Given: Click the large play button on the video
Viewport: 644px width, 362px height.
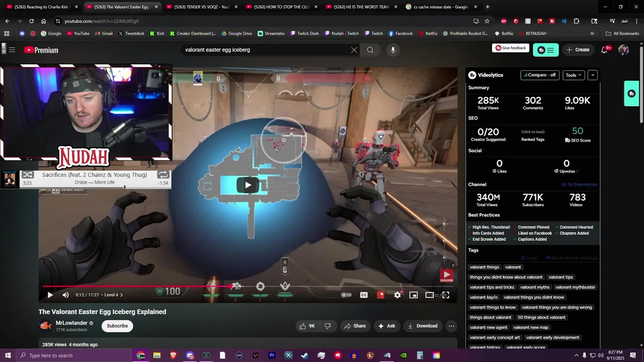Looking at the screenshot, I should point(248,185).
